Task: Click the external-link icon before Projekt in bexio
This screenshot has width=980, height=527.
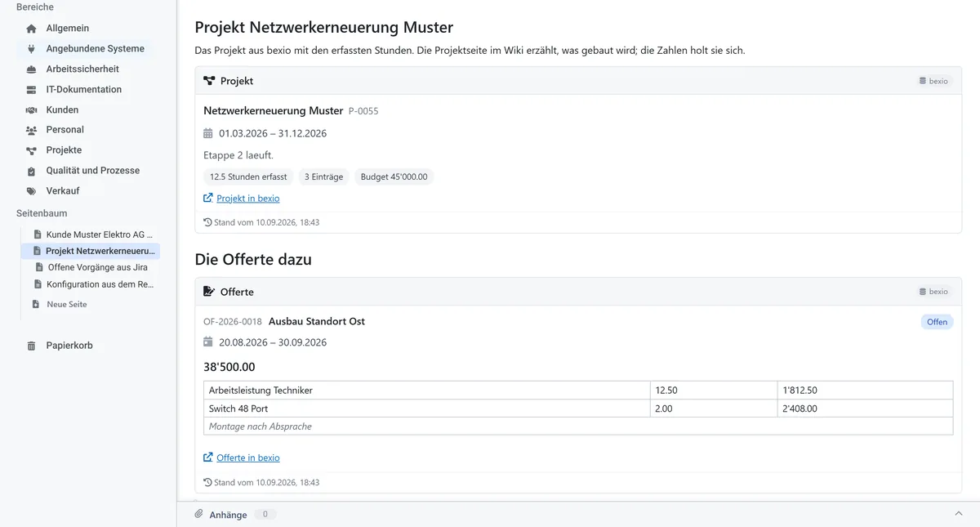Action: pyautogui.click(x=207, y=199)
